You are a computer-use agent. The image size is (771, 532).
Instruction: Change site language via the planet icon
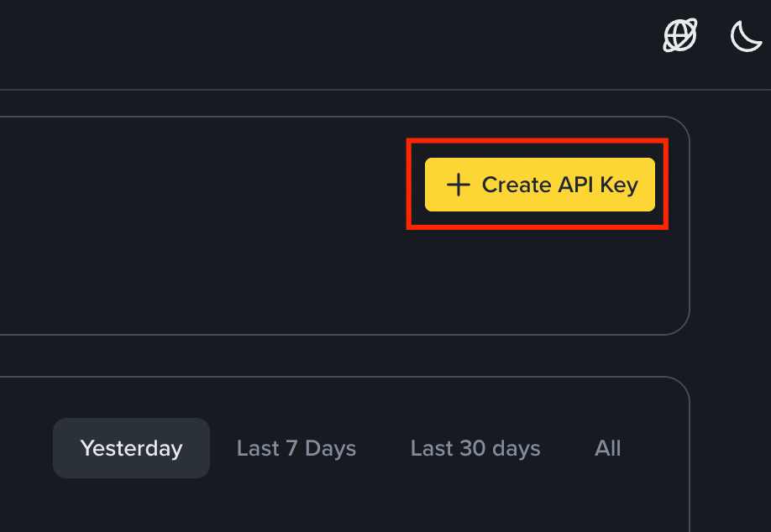[x=680, y=35]
